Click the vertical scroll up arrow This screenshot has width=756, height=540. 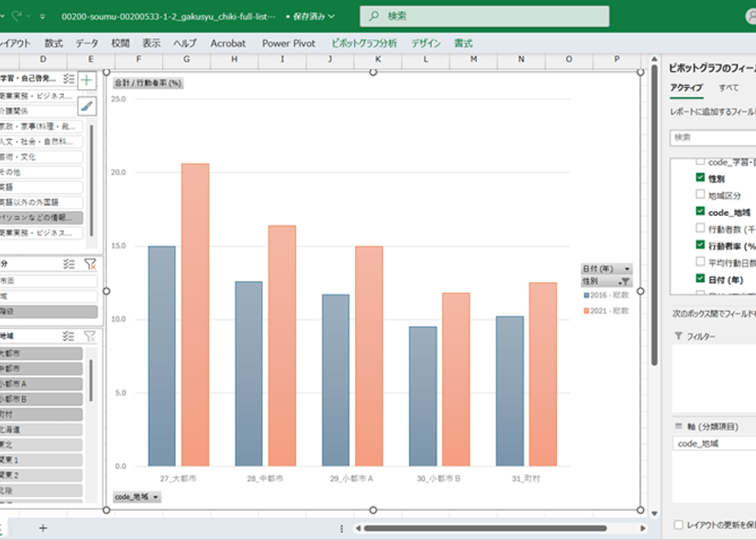click(x=655, y=59)
